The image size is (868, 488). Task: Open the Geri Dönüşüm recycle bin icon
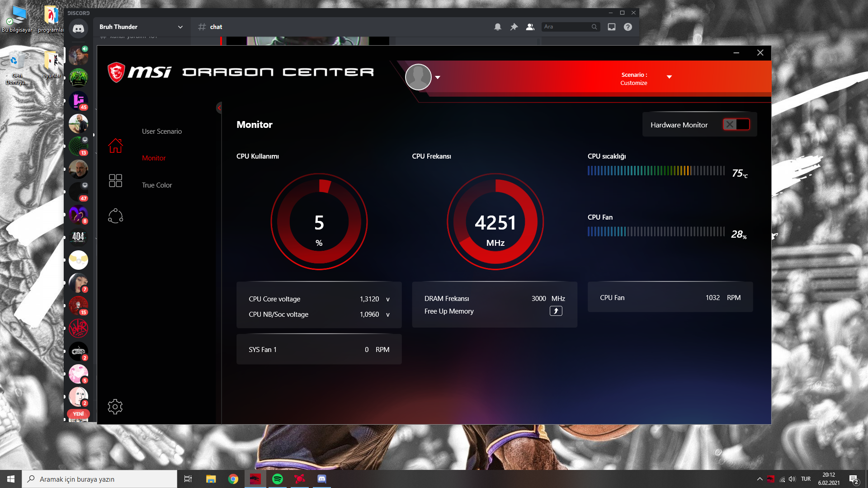(17, 68)
